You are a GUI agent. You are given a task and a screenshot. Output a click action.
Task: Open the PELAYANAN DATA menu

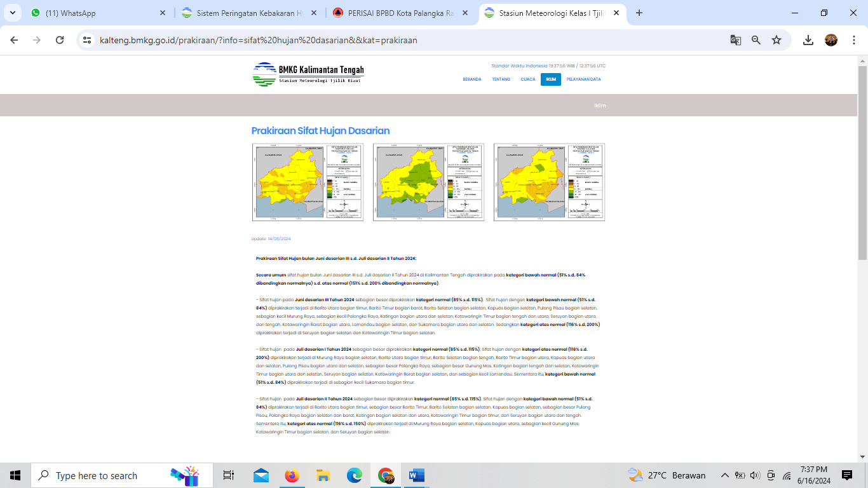[584, 79]
